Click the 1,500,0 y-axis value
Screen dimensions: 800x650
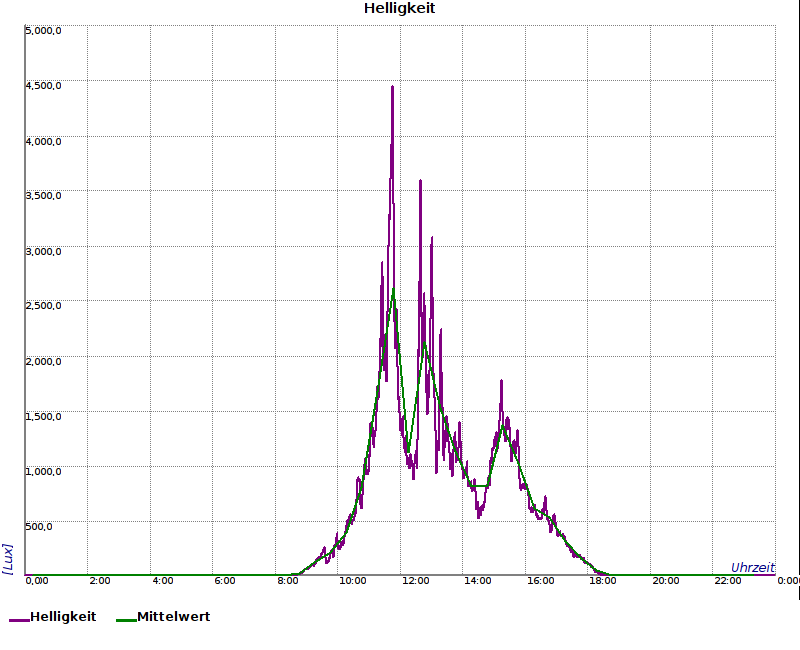[x=43, y=416]
